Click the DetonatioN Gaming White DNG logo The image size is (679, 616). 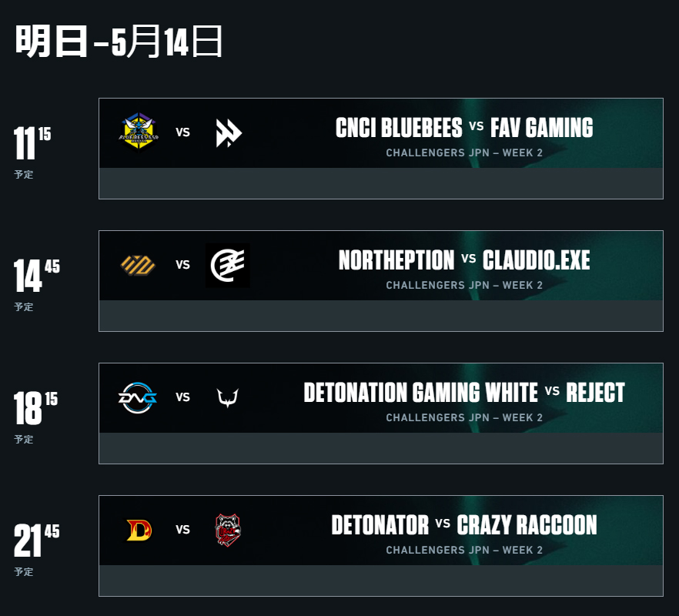click(138, 397)
